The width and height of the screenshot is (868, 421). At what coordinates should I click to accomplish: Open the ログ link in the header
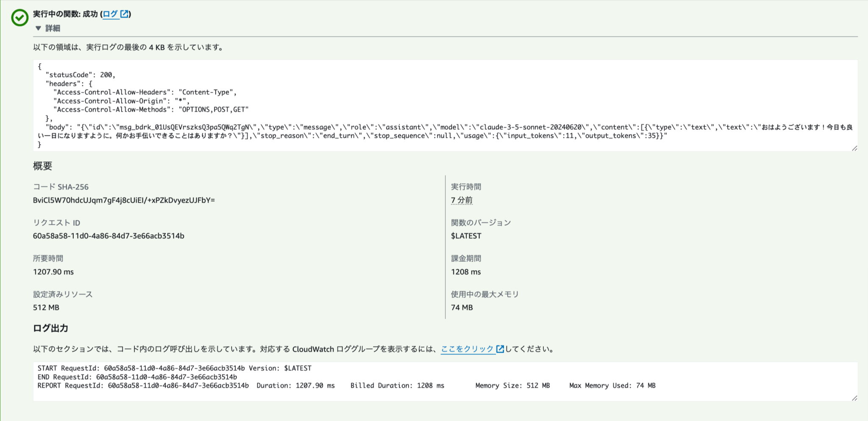coord(111,14)
